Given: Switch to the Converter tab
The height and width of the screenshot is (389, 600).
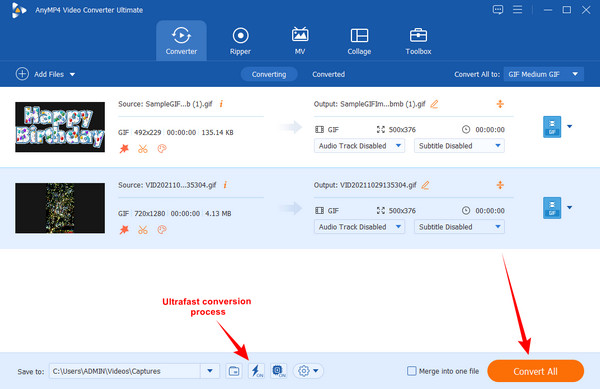Looking at the screenshot, I should 181,41.
